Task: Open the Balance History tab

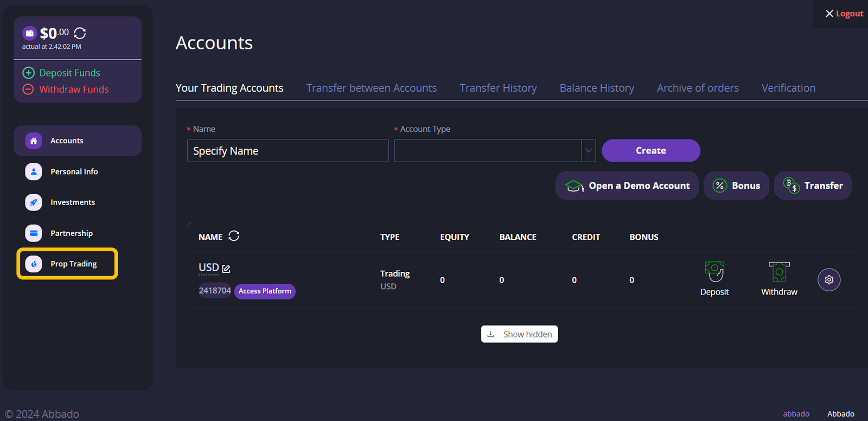Action: click(x=596, y=88)
